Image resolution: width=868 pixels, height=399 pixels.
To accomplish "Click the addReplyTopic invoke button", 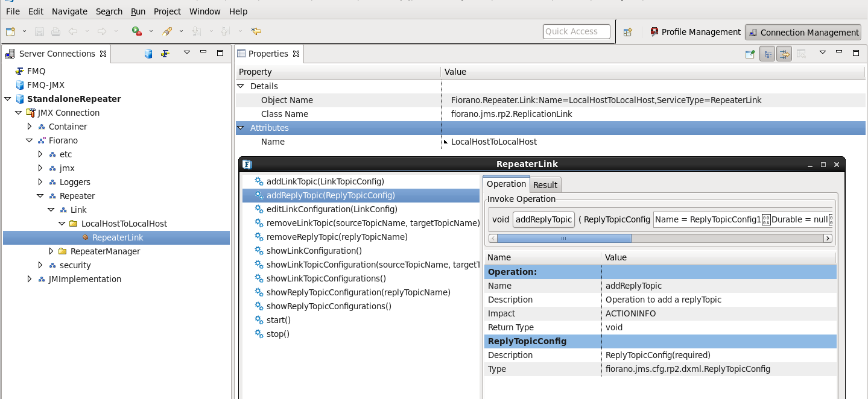I will (x=544, y=219).
